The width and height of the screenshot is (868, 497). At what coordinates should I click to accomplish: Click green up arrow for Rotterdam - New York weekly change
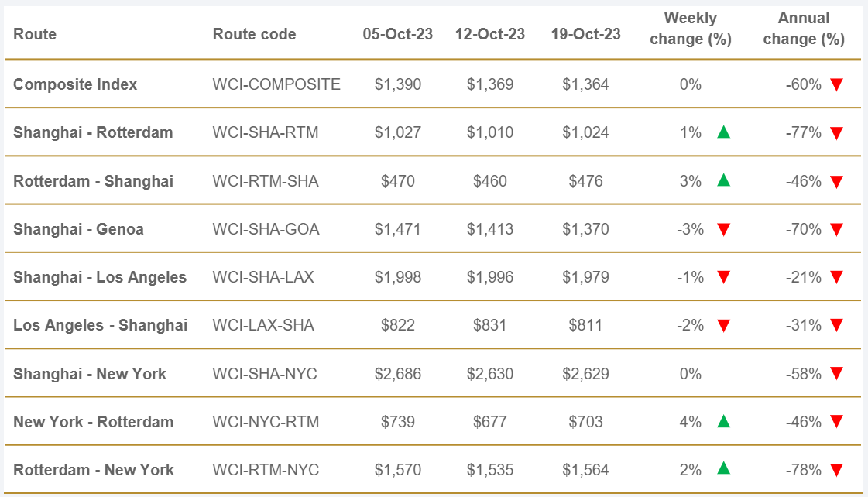[723, 469]
